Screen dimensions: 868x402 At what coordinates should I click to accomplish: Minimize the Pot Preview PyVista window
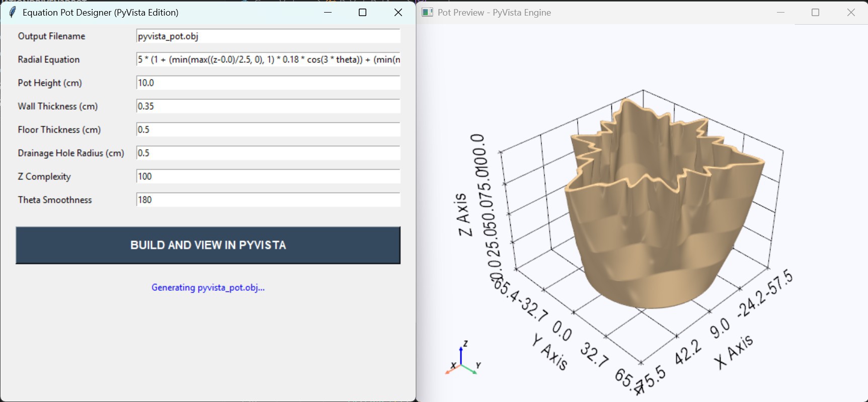pos(780,13)
